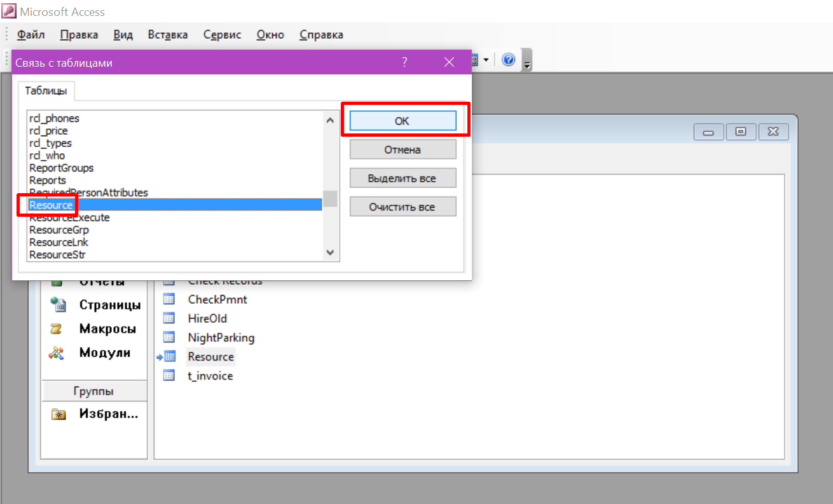Open Макросы objects in database window
The width and height of the screenshot is (833, 504).
coord(94,329)
